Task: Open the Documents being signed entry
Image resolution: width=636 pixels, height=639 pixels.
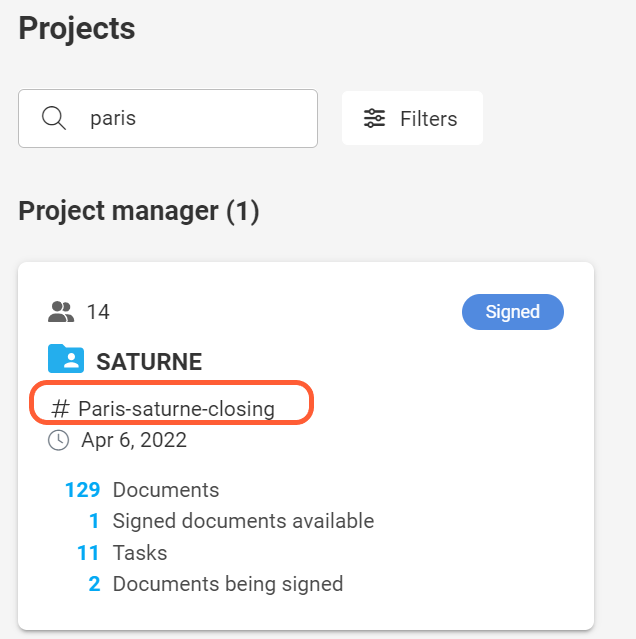Action: (227, 583)
